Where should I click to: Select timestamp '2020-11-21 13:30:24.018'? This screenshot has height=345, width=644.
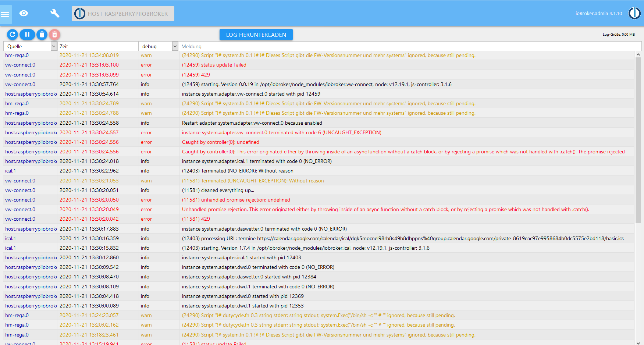point(89,161)
